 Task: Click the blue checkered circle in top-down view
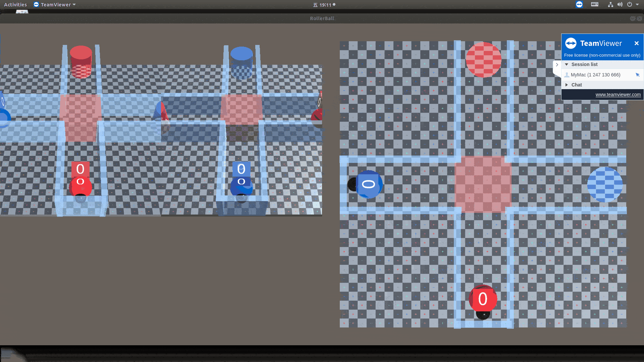point(605,184)
